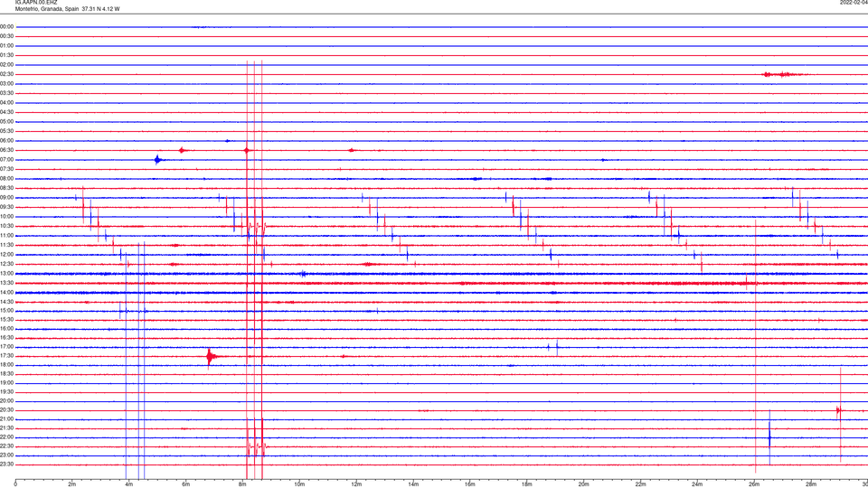Select the 18:30 time row label

click(6, 374)
